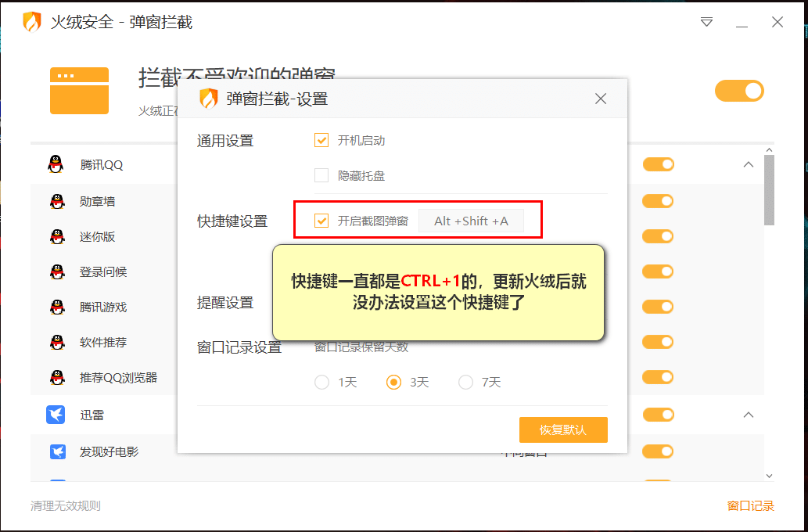This screenshot has height=532, width=808.
Task: Click the list scrollbar down arrow
Action: [770, 476]
